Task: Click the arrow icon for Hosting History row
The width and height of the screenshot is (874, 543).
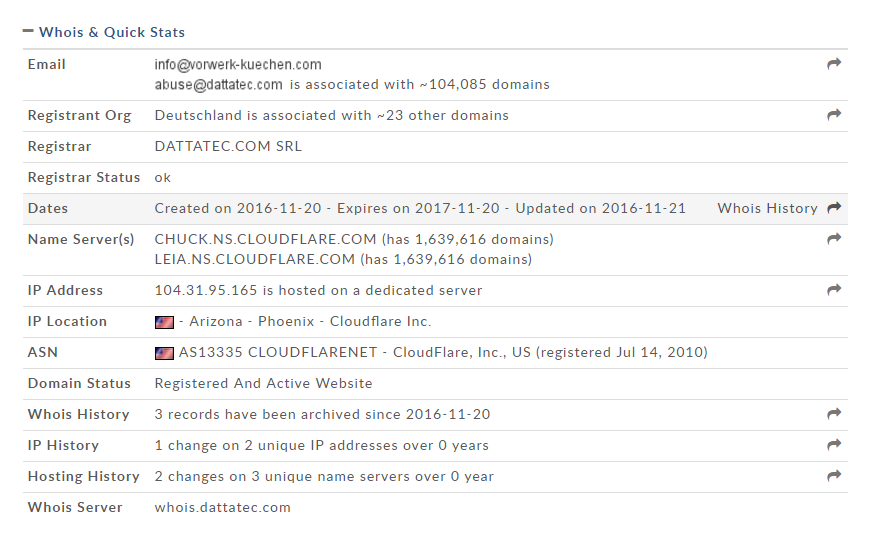Action: 834,476
